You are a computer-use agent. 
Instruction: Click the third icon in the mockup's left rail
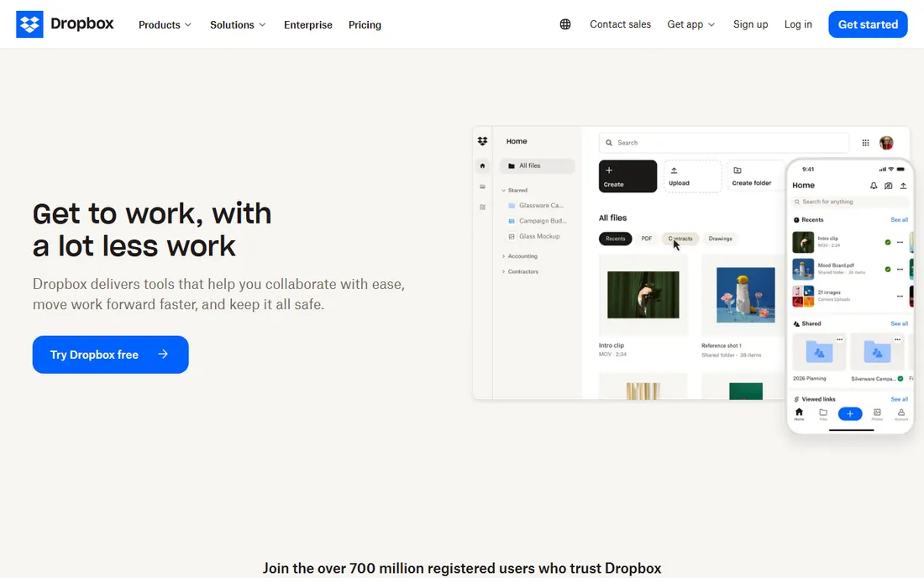pos(483,208)
